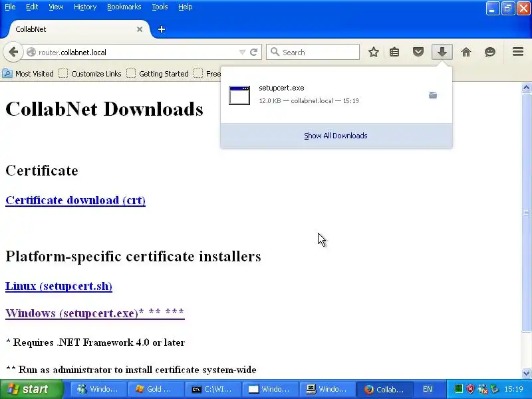Open containing folder for setupcert.exe
The width and height of the screenshot is (532, 399).
point(433,95)
